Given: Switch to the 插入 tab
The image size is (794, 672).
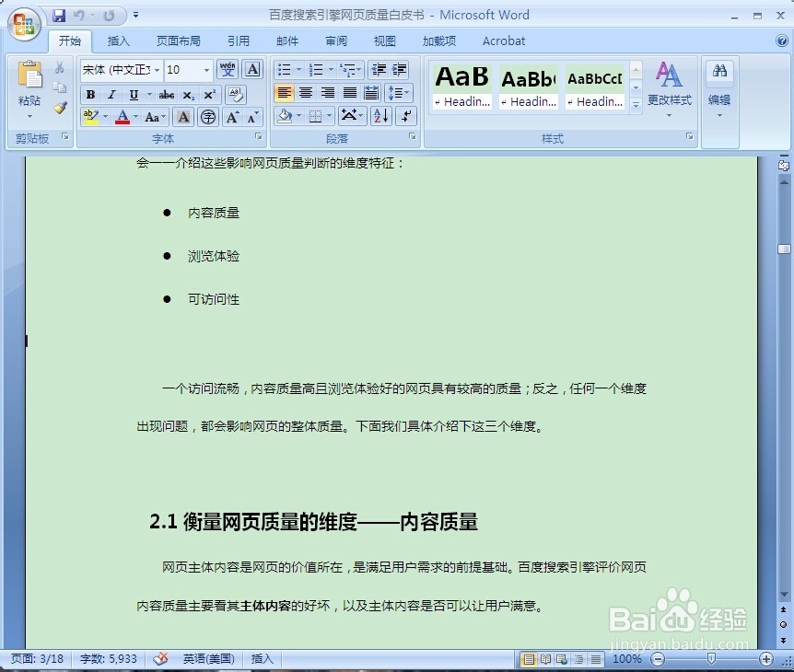Looking at the screenshot, I should click(x=119, y=41).
